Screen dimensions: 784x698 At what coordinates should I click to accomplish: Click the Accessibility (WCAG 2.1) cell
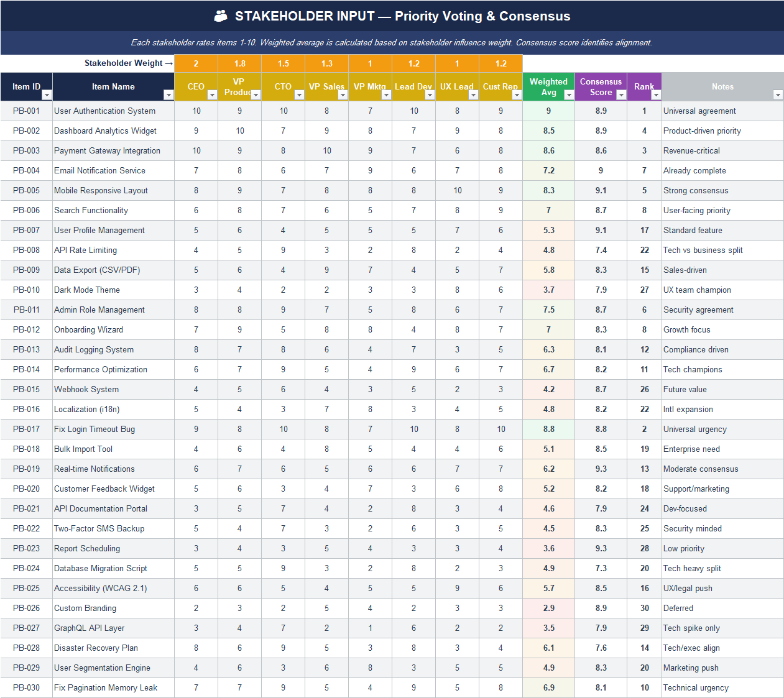click(113, 588)
